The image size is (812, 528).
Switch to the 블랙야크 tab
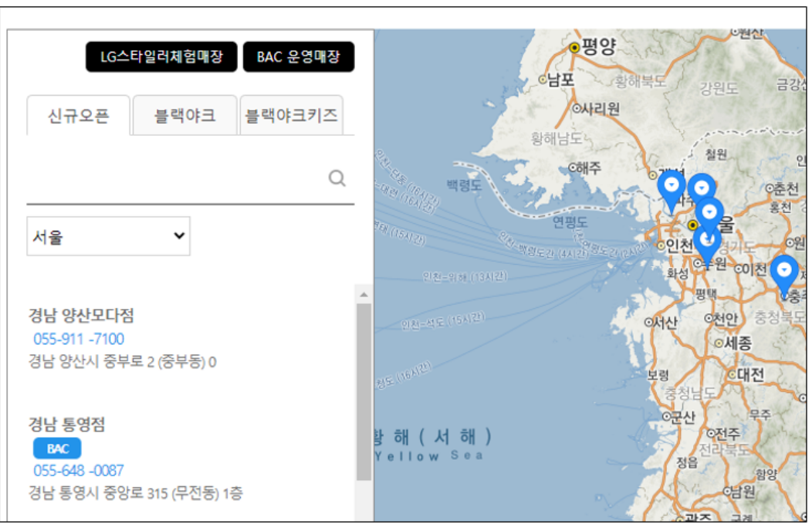click(185, 116)
